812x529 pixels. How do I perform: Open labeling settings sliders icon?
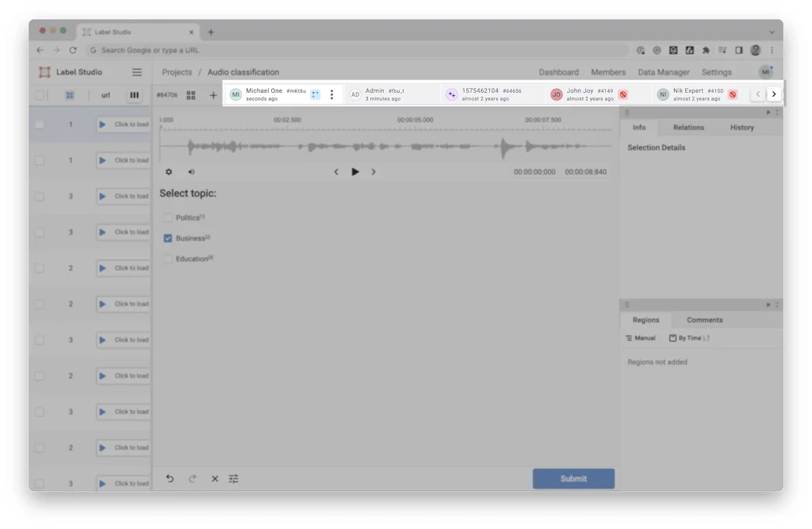(x=234, y=479)
